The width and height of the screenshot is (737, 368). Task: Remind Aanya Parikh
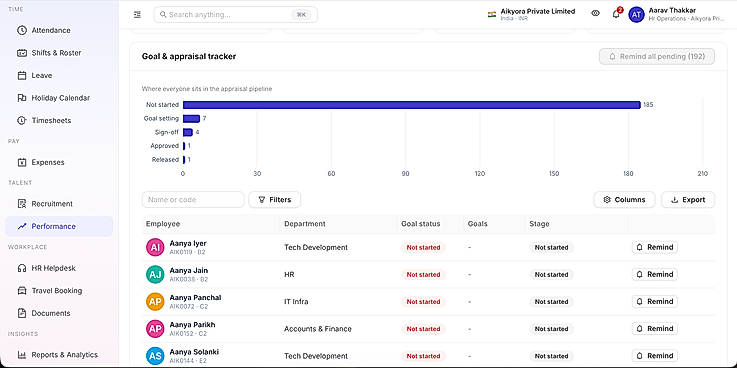tap(654, 329)
